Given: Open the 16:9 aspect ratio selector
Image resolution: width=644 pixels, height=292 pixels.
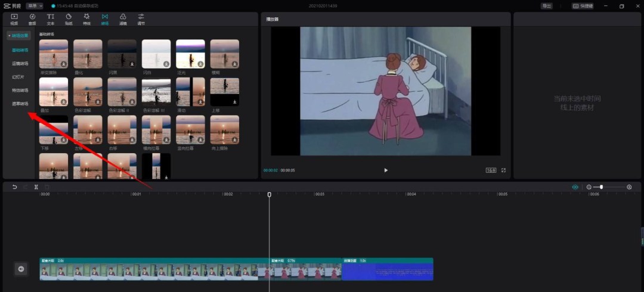Looking at the screenshot, I should pos(491,170).
